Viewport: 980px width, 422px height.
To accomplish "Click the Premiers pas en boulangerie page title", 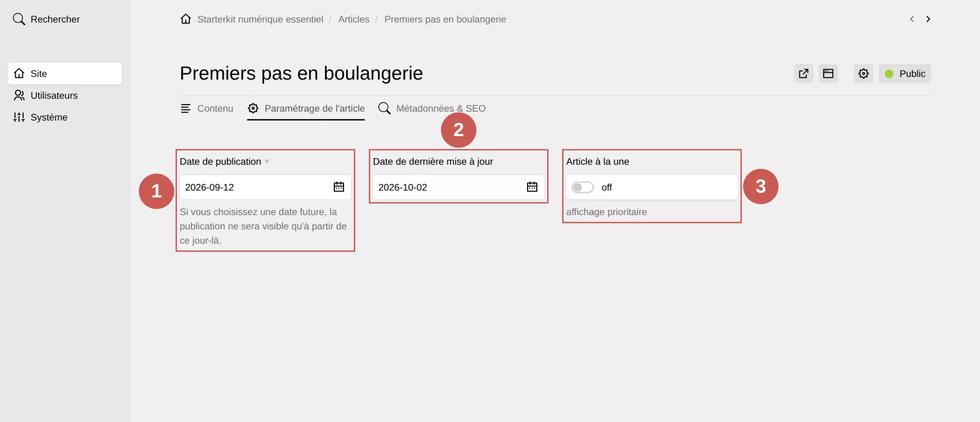I will (301, 73).
